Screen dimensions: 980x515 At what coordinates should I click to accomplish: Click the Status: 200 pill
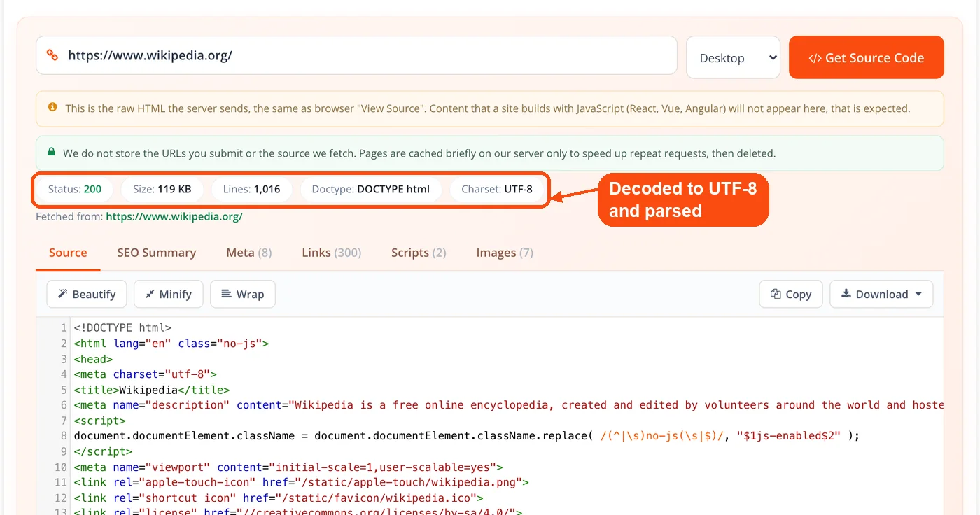tap(75, 189)
